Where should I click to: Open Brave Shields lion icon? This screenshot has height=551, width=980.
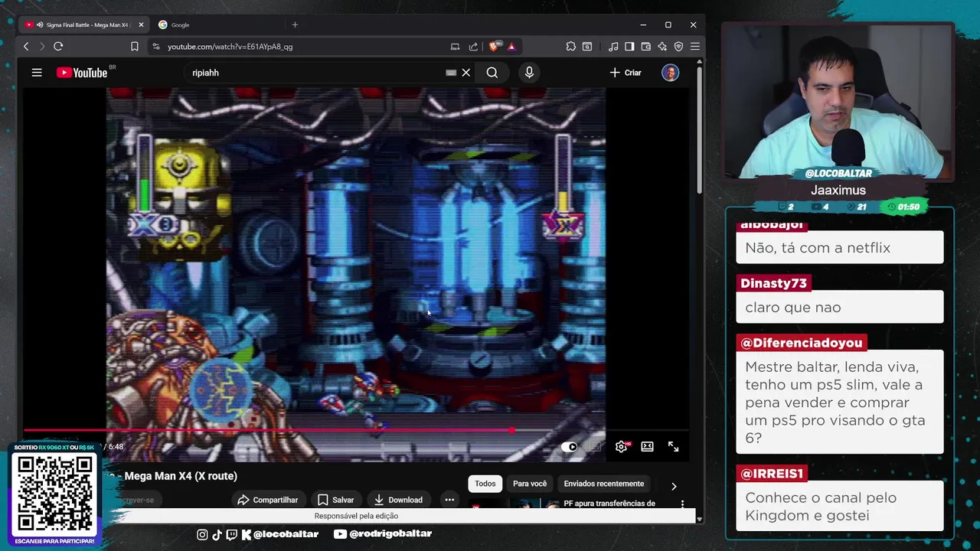coord(495,47)
